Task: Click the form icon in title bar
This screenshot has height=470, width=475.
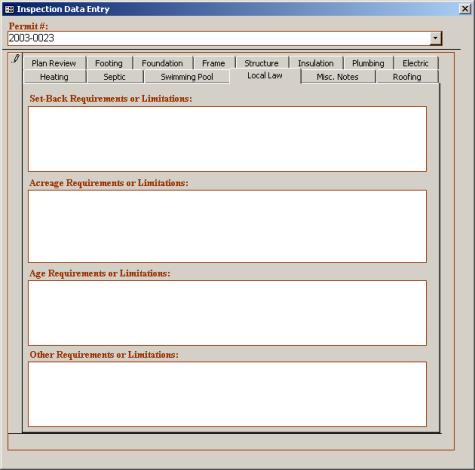Action: pos(9,9)
